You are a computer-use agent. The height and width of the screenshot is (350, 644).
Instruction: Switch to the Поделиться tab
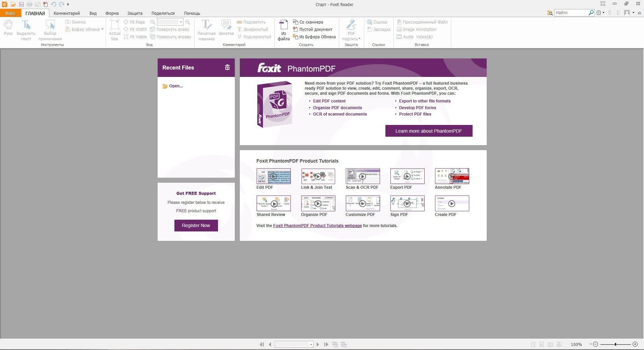point(163,13)
